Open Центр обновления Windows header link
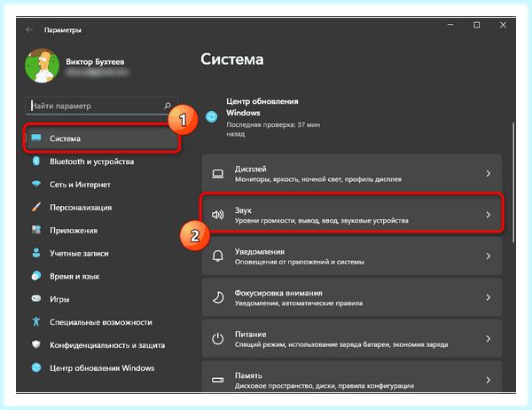The image size is (532, 410). click(x=262, y=106)
